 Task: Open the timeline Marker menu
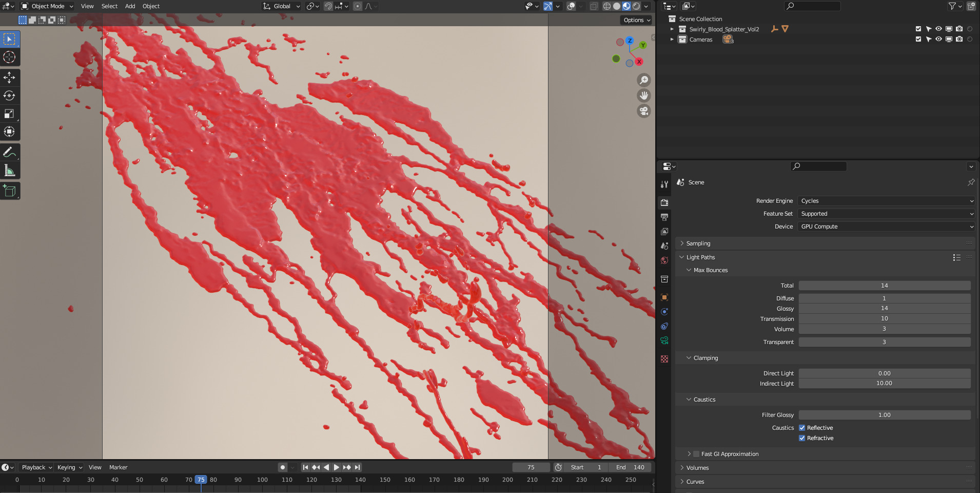coord(118,467)
